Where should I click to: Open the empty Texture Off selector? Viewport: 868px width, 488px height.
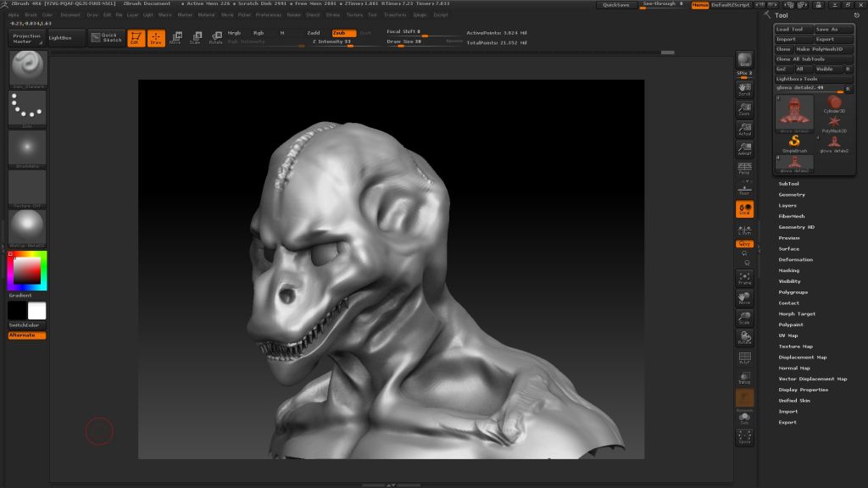(27, 188)
